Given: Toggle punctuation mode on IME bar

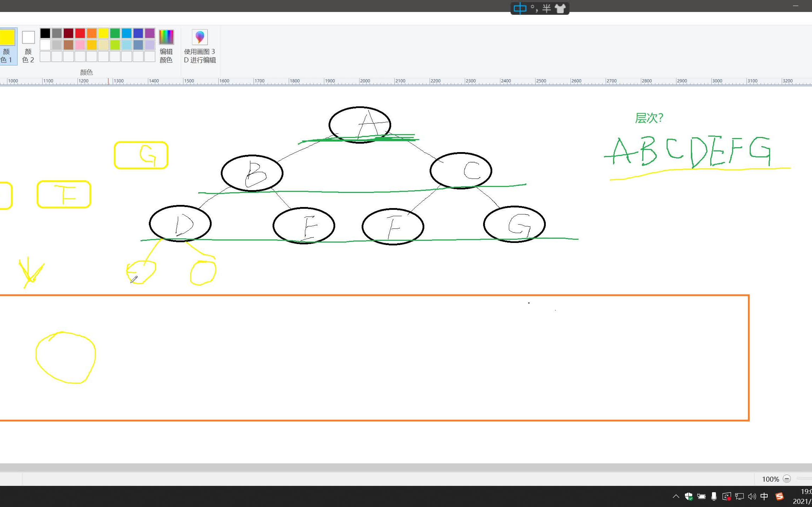Looking at the screenshot, I should point(534,8).
